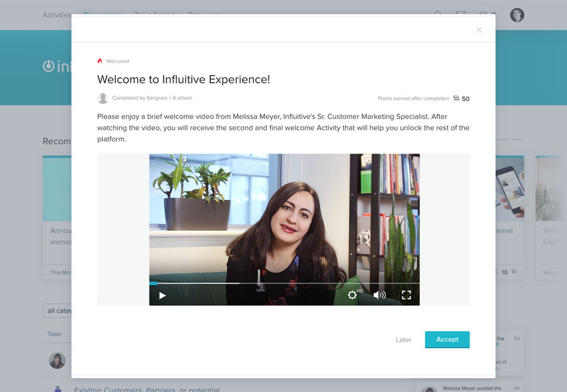This screenshot has width=567, height=392.
Task: Open your profile avatar menu
Action: click(x=517, y=15)
